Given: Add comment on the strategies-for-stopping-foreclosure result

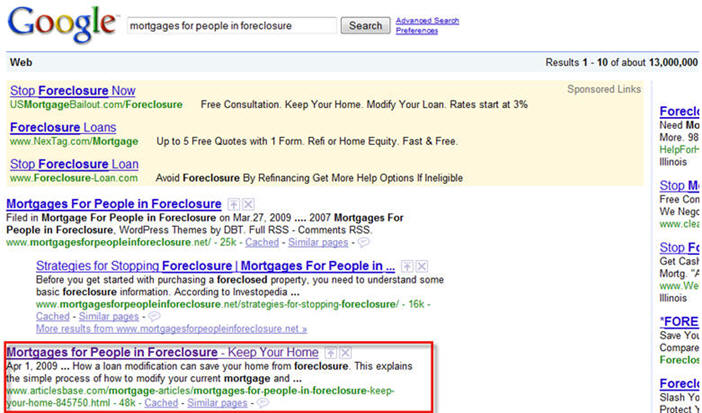Looking at the screenshot, I should tap(154, 316).
